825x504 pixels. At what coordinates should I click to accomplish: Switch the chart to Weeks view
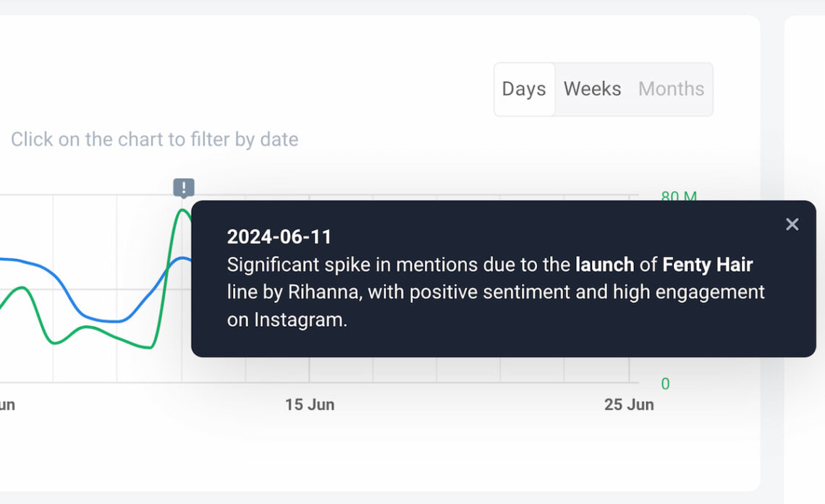(593, 90)
